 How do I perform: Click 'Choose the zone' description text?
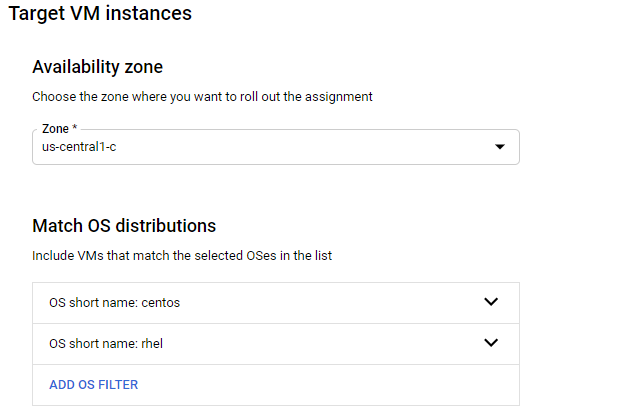click(201, 97)
